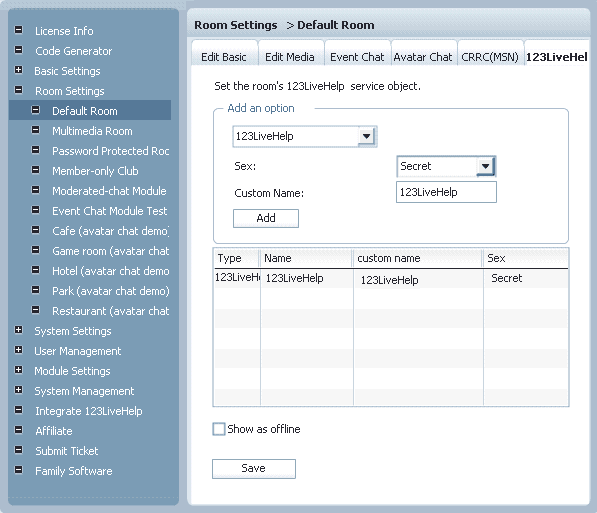
Task: Open Integrate 123LiveHelp in sidebar
Action: (89, 411)
